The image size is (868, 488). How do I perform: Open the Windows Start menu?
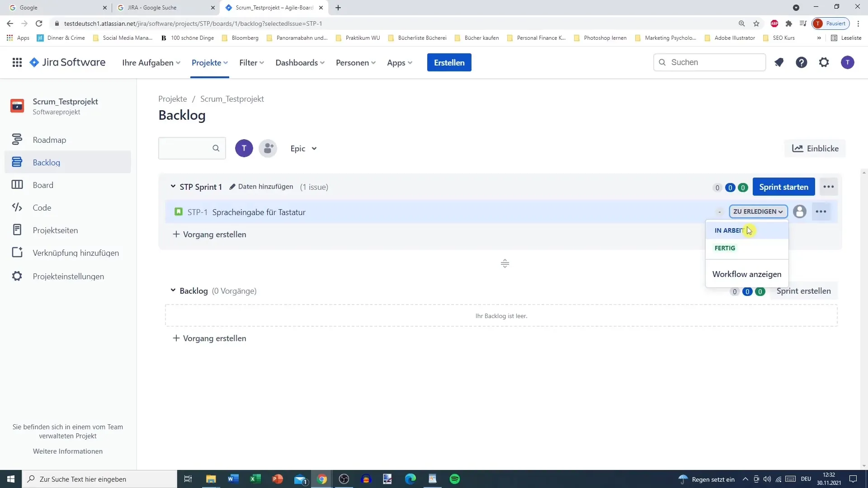pos(11,479)
